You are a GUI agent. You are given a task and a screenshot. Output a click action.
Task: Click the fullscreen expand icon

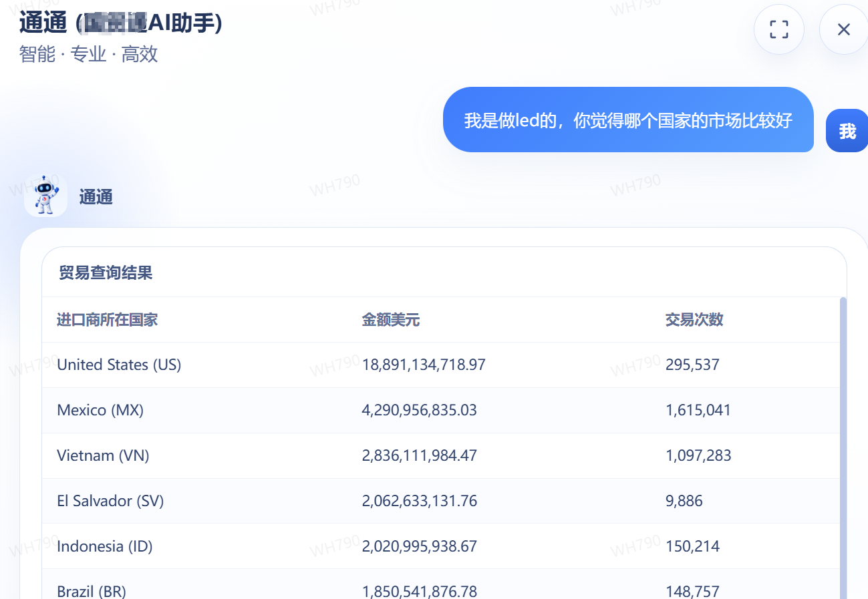778,29
